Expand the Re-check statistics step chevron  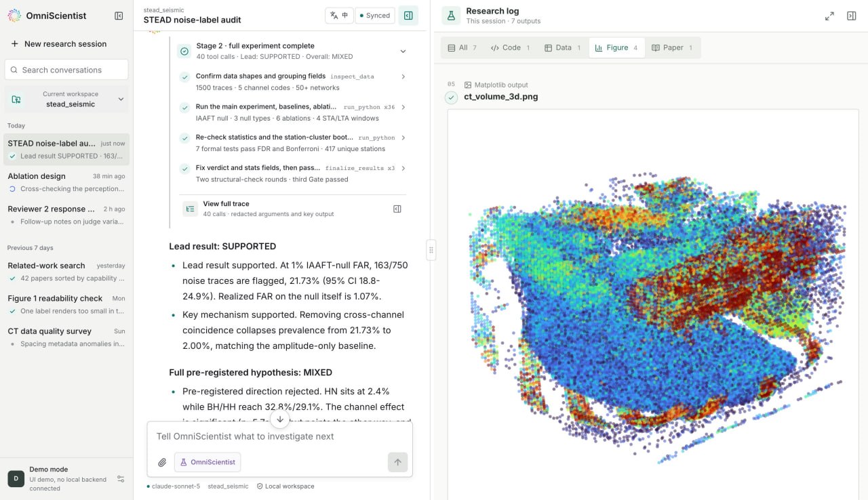click(x=403, y=138)
